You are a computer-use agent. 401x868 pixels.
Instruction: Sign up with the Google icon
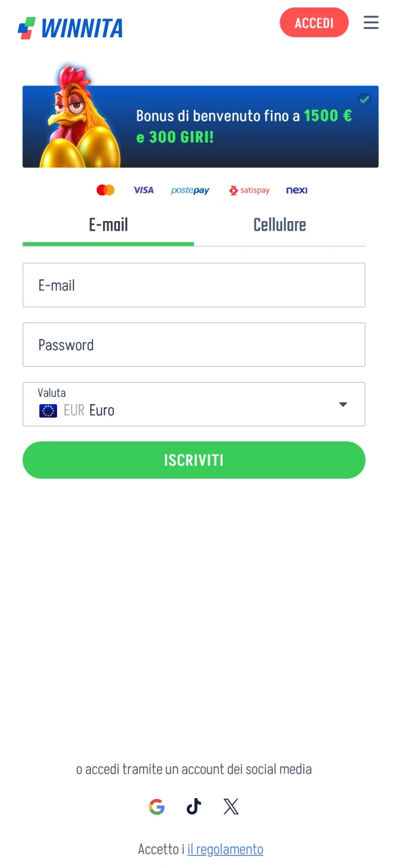coord(157,806)
